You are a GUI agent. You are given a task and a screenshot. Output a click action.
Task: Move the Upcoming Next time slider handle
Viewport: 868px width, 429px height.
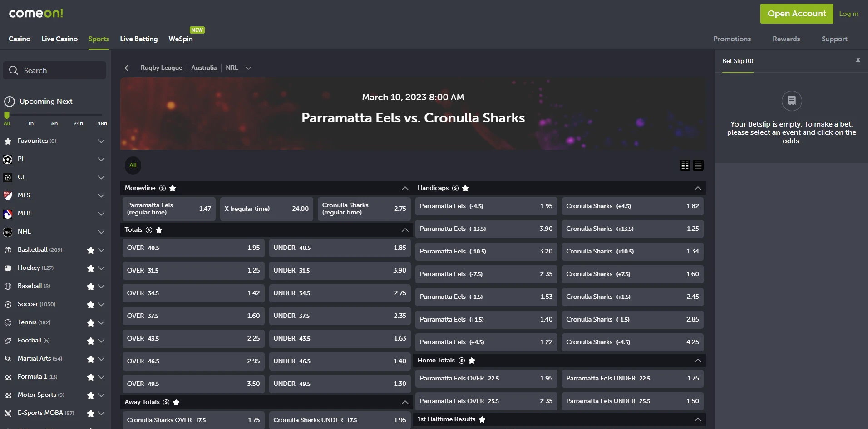tap(7, 116)
